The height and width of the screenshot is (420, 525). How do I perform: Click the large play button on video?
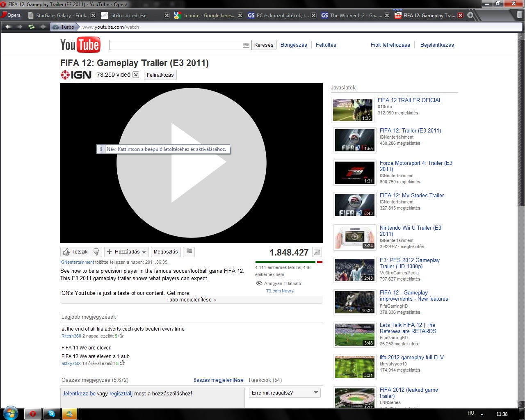(192, 163)
